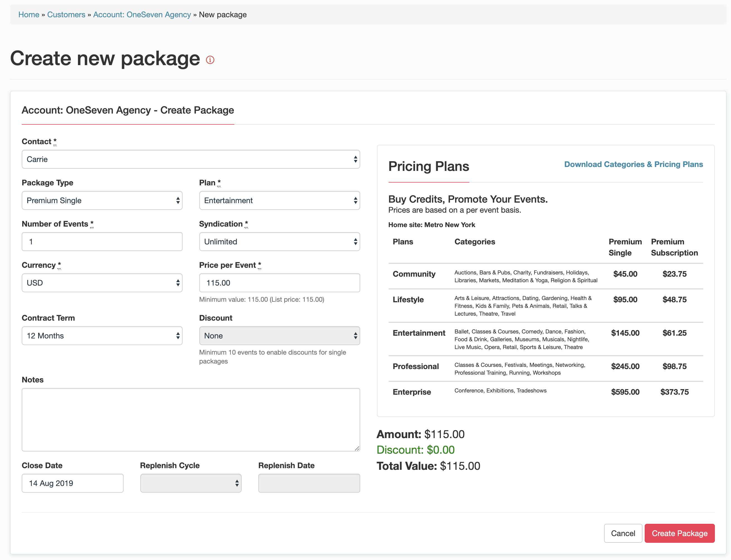
Task: Click the Minimum value: 115.00 hint text
Action: tap(262, 300)
